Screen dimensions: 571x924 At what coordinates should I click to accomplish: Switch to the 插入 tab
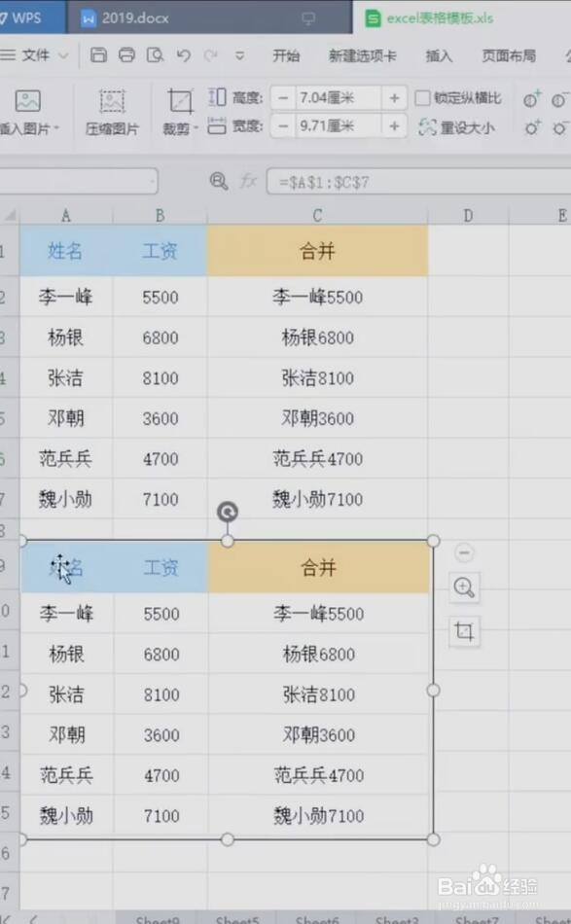pyautogui.click(x=439, y=55)
